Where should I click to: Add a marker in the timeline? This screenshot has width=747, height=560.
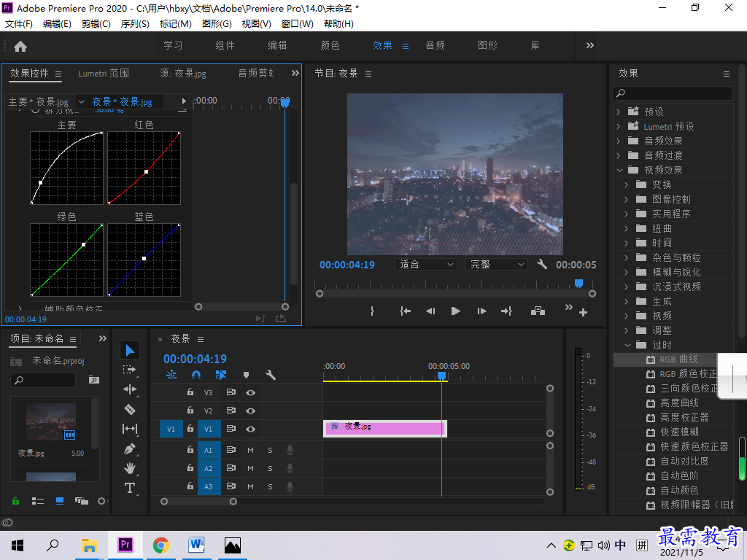246,376
